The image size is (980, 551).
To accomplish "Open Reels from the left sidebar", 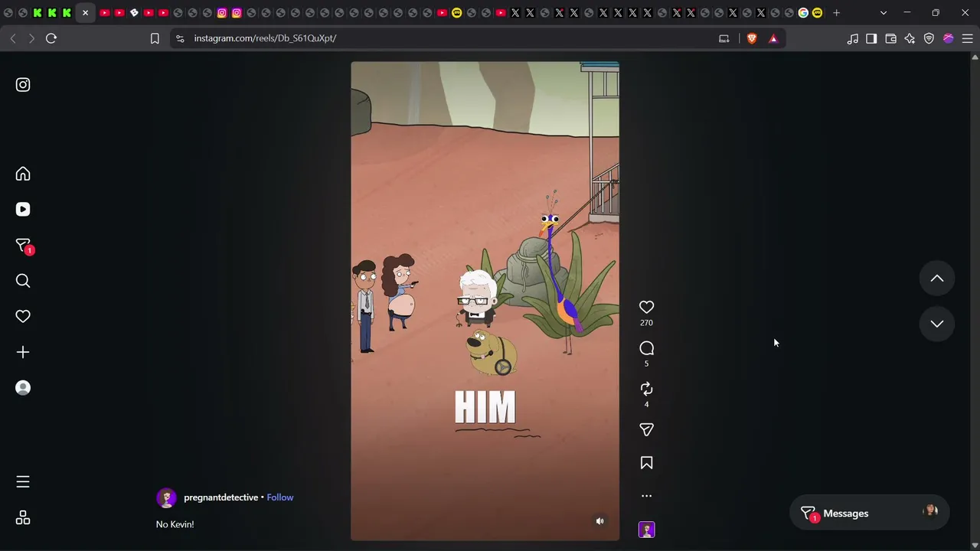I will click(x=23, y=209).
